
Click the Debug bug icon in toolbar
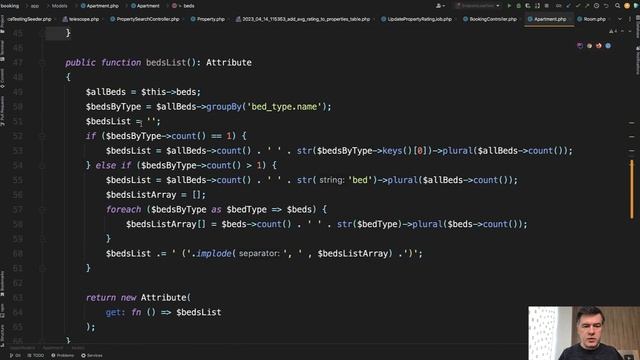518,6
